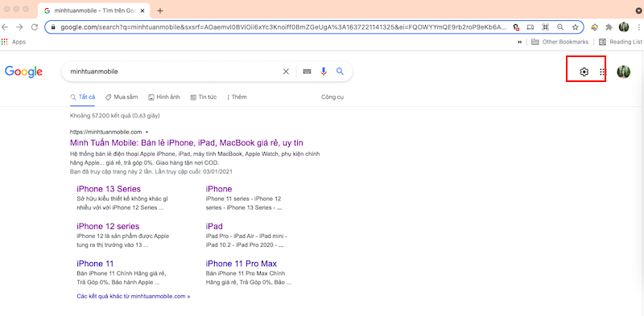Bookmark this page with the star

click(x=575, y=27)
